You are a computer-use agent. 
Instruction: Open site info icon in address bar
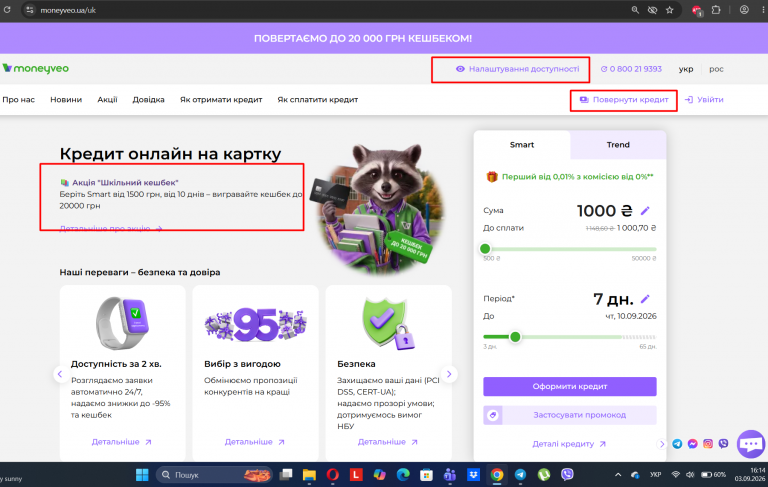pos(29,10)
